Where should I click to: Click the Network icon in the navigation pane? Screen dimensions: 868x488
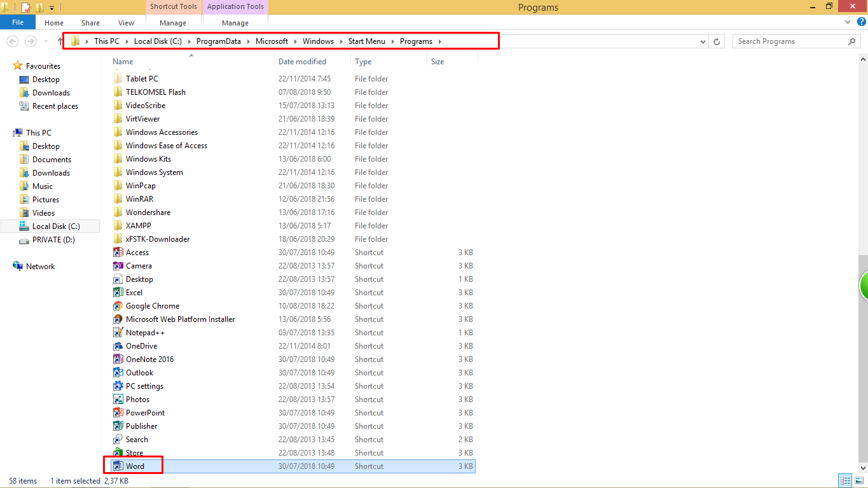click(x=18, y=266)
